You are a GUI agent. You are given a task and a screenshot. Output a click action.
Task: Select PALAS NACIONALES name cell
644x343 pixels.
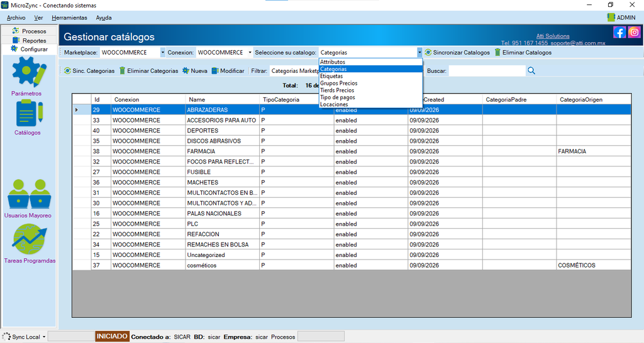tap(222, 214)
